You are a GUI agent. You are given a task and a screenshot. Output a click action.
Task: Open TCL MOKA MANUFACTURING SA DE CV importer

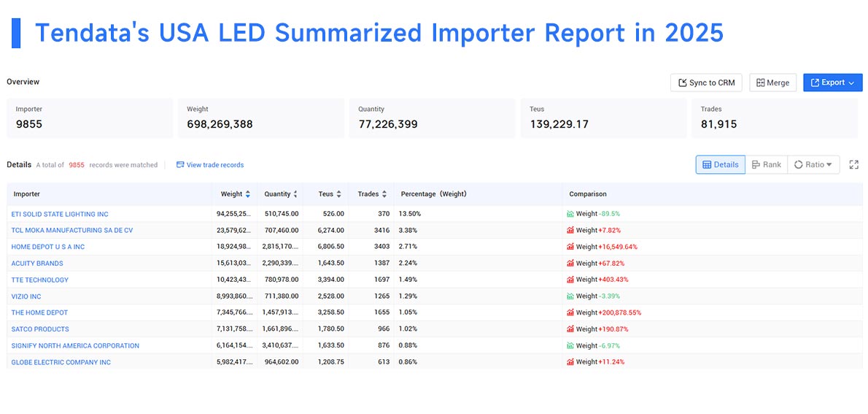tap(72, 230)
